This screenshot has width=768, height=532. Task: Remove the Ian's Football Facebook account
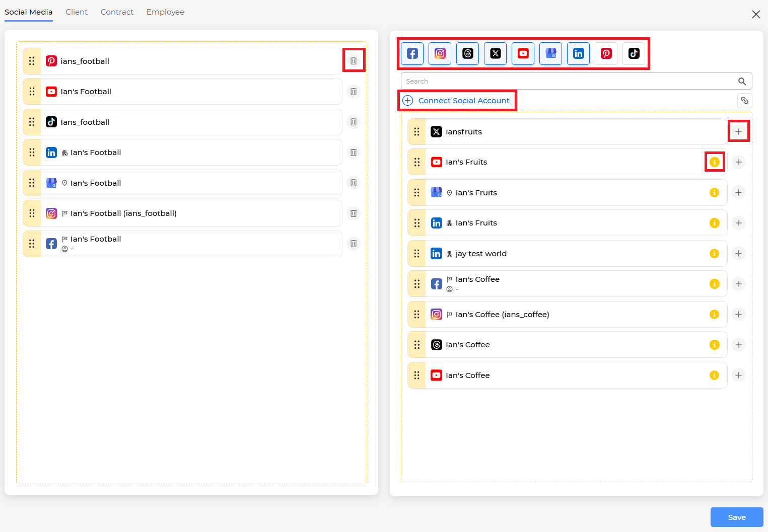(354, 244)
